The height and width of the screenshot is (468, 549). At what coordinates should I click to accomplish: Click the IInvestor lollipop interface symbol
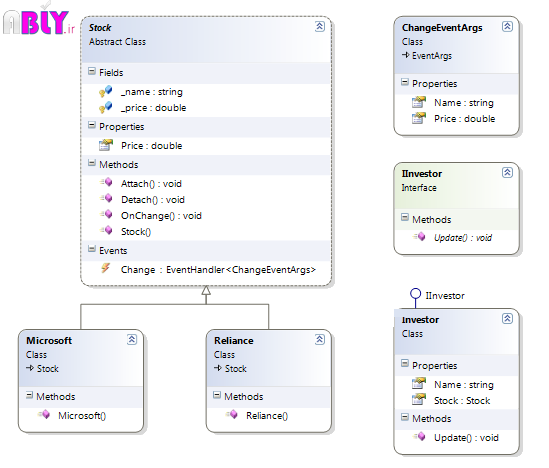[x=415, y=294]
